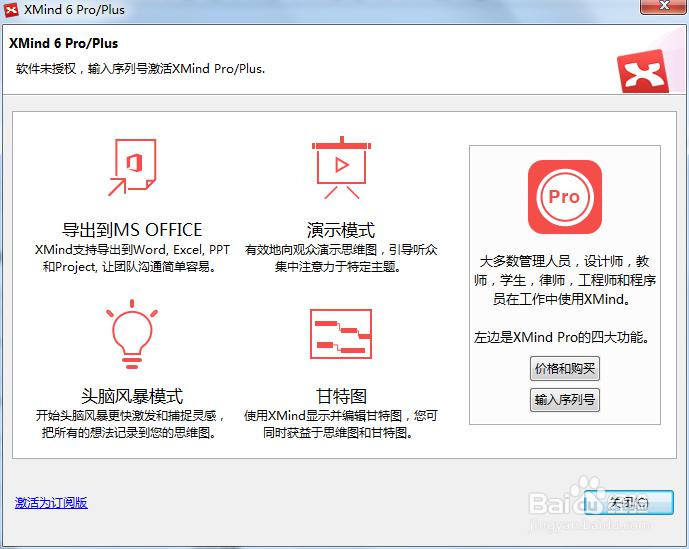This screenshot has width=689, height=549.
Task: Click the XMind title bar app icon
Action: (x=11, y=10)
